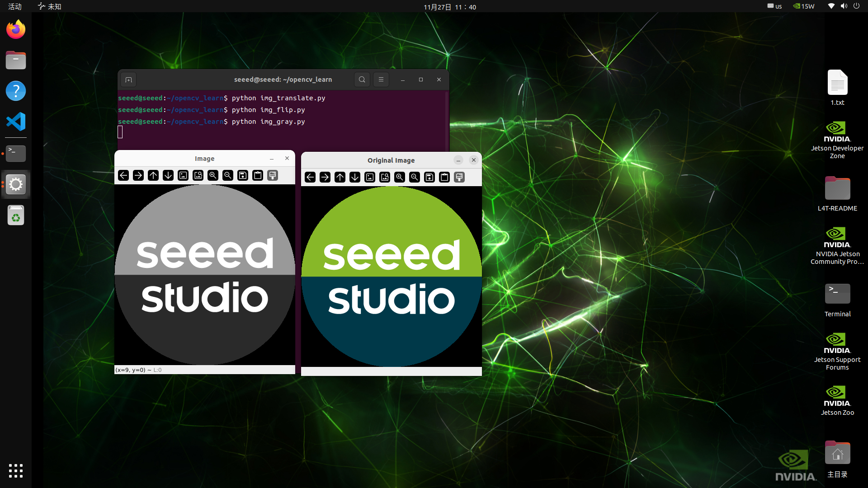Image resolution: width=868 pixels, height=488 pixels.
Task: Open display properties in Image window
Action: tap(273, 175)
